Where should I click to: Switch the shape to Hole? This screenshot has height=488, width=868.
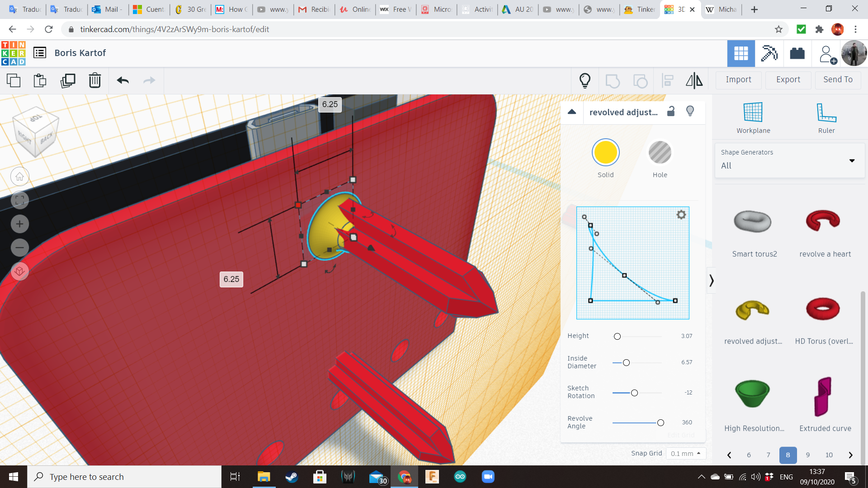click(660, 153)
